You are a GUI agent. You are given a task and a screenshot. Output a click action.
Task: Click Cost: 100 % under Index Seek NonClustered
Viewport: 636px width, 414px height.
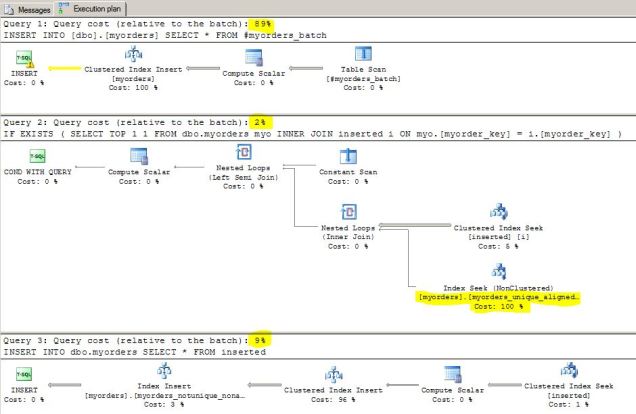tap(498, 307)
